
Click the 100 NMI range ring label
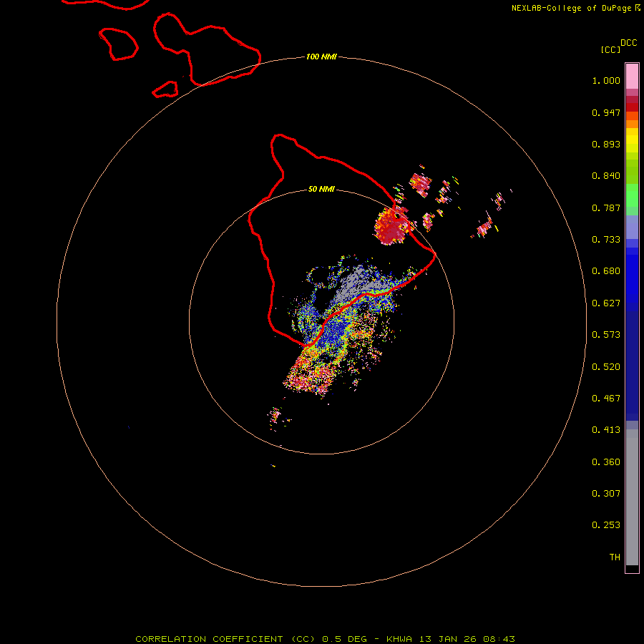click(x=321, y=57)
